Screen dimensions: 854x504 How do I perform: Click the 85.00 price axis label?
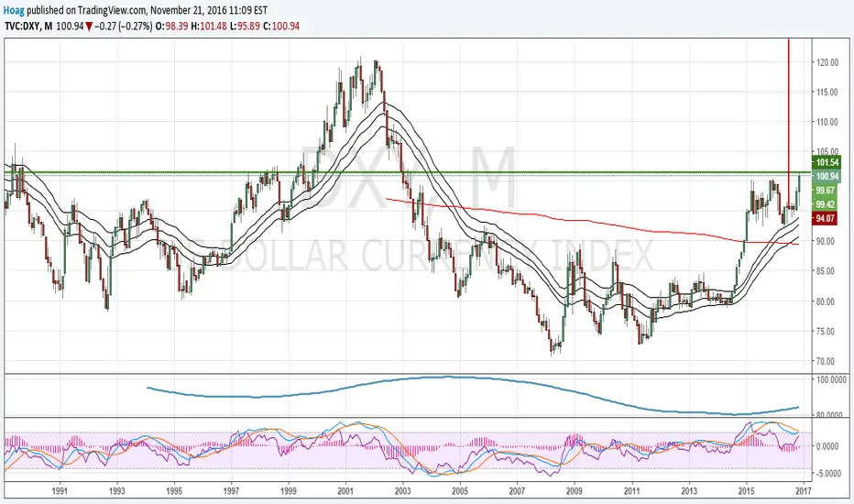826,271
